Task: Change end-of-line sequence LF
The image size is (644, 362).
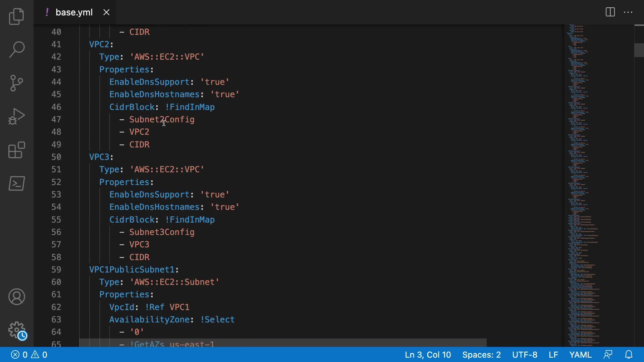Action: click(x=553, y=355)
